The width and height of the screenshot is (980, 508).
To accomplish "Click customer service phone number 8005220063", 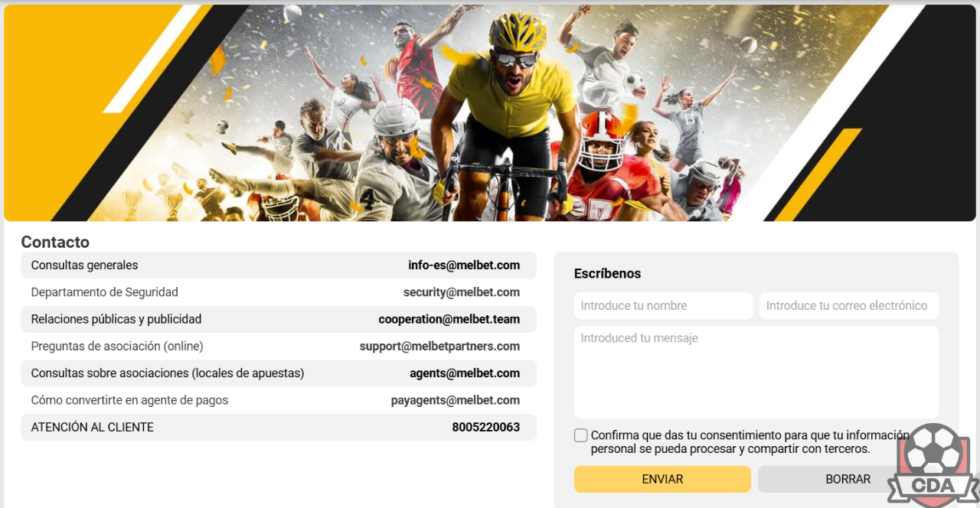I will 486,428.
